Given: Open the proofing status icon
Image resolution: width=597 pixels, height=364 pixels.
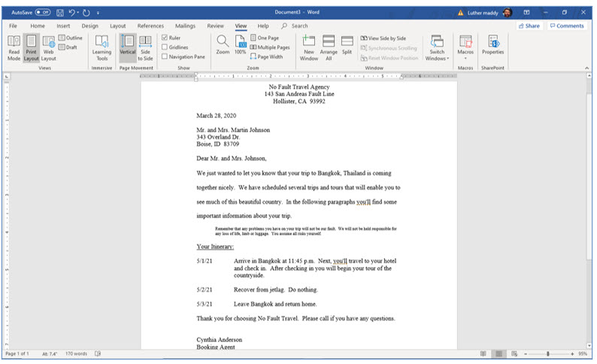Looking at the screenshot, I should 98,353.
